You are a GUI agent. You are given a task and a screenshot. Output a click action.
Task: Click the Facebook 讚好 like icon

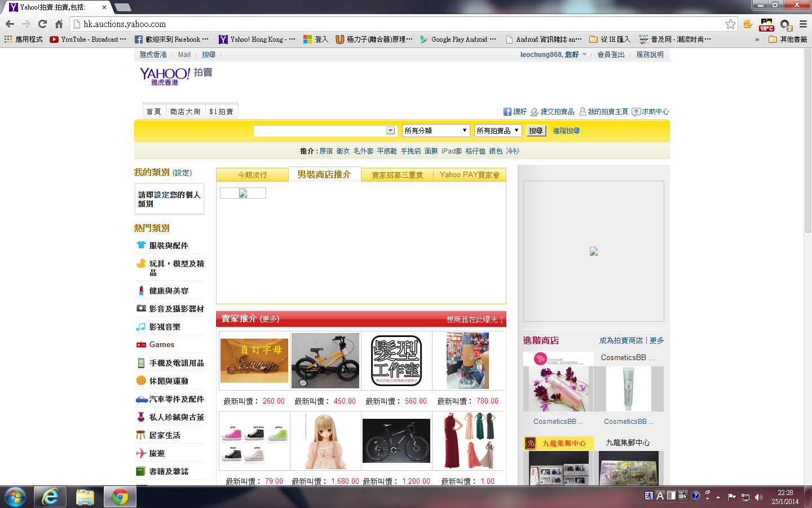[507, 112]
